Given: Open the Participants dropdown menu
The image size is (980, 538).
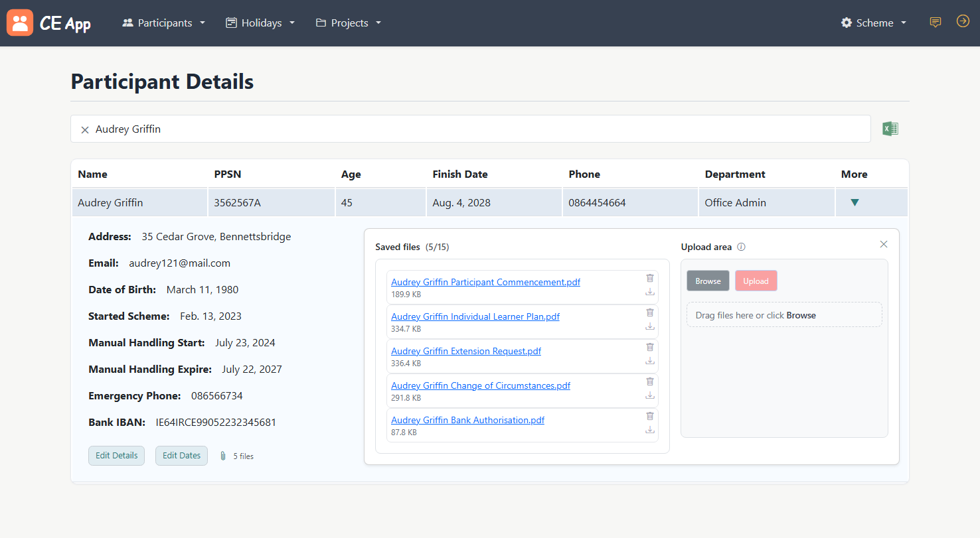Looking at the screenshot, I should coord(163,23).
